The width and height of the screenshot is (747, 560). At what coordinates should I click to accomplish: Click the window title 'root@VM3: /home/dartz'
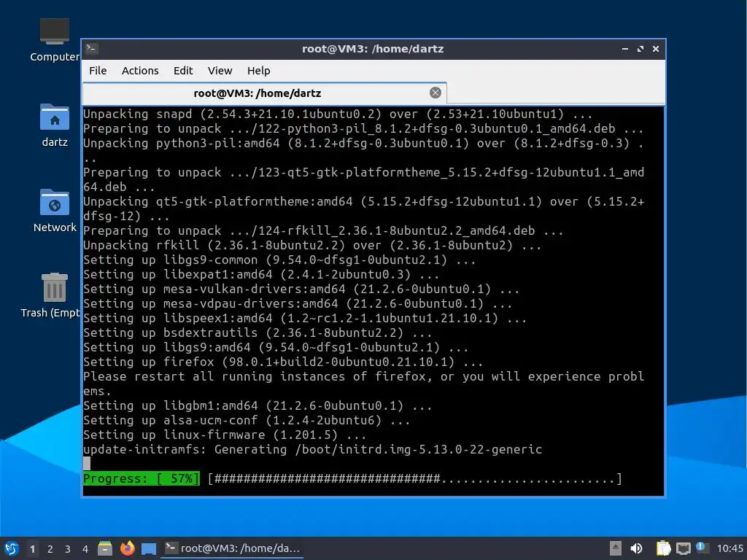(373, 49)
